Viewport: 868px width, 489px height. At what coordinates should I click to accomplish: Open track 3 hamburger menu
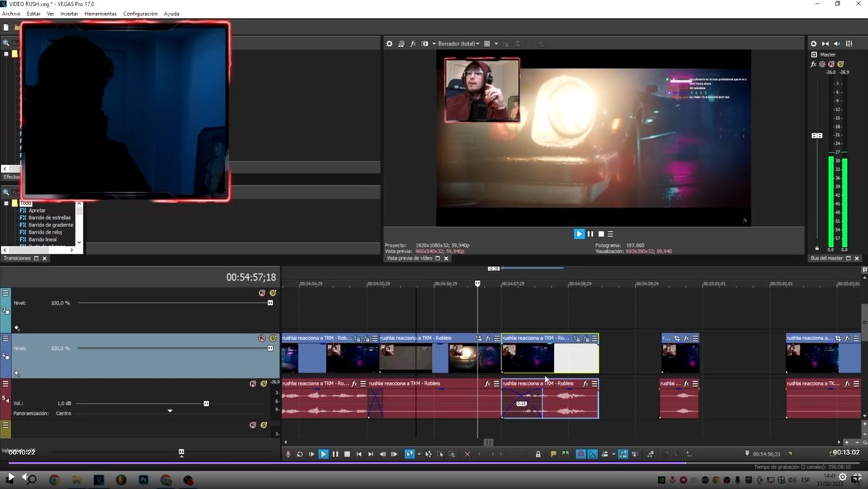6,293
